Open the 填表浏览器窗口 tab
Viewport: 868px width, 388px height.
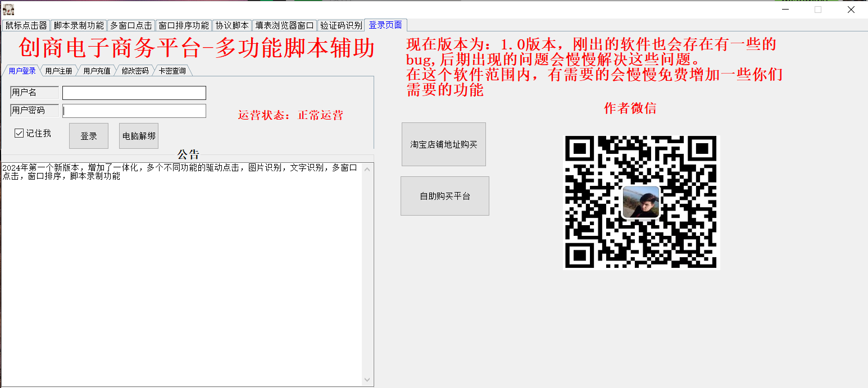(284, 25)
